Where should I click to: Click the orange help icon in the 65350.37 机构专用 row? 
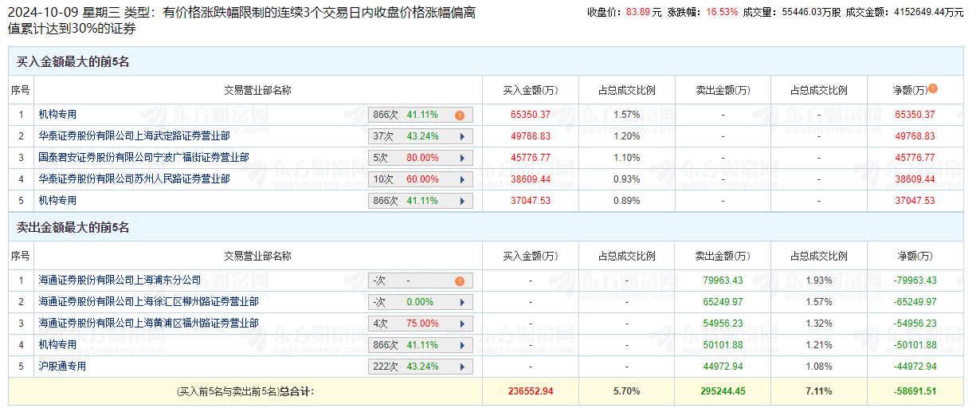click(459, 116)
